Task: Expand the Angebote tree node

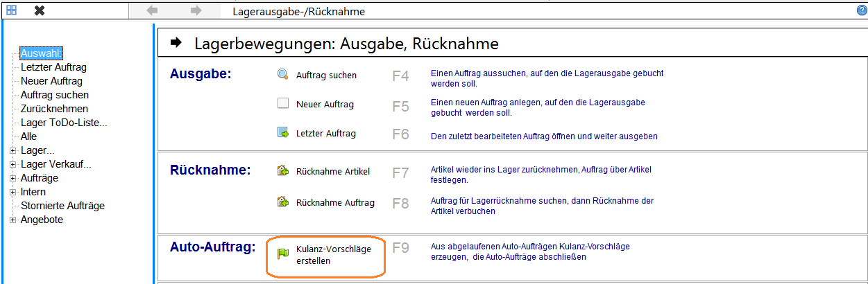Action: [13, 220]
